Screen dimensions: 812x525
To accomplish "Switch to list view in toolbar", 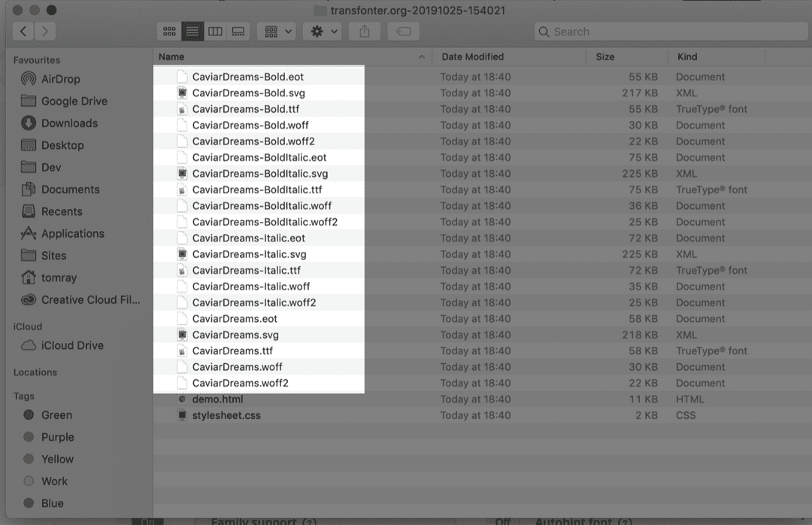I will tap(192, 32).
